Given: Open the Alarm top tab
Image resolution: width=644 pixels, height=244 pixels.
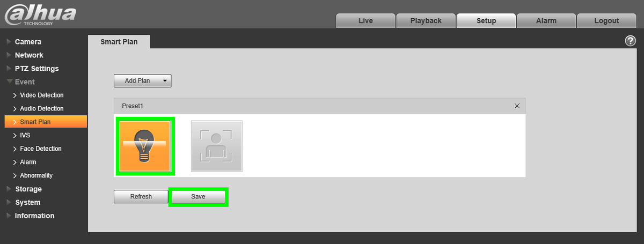Looking at the screenshot, I should point(546,21).
